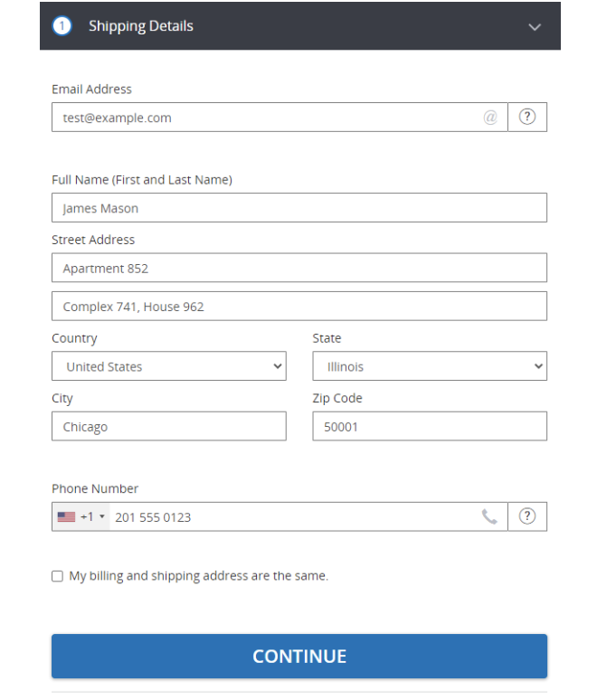Click the phone handset icon
Screen dimensions: 597x700
489,517
